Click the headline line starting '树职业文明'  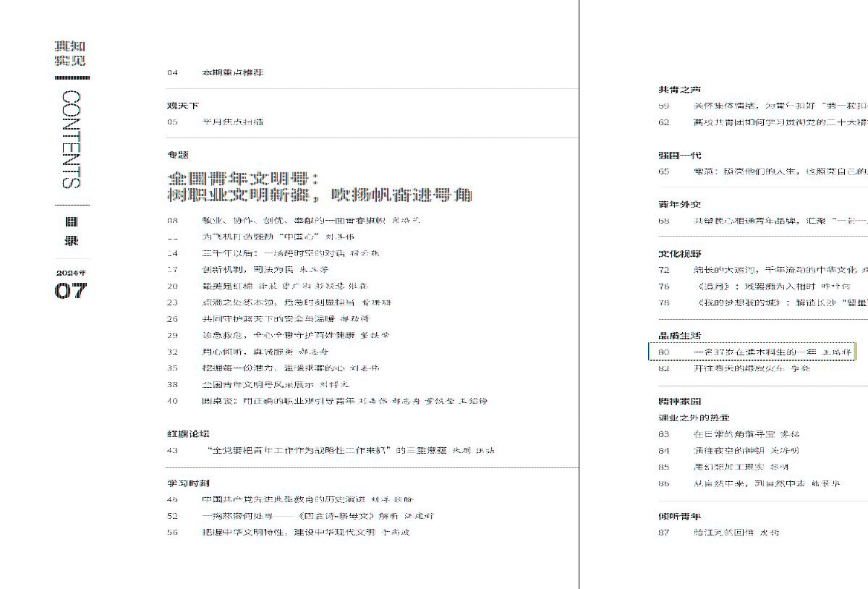pyautogui.click(x=319, y=195)
